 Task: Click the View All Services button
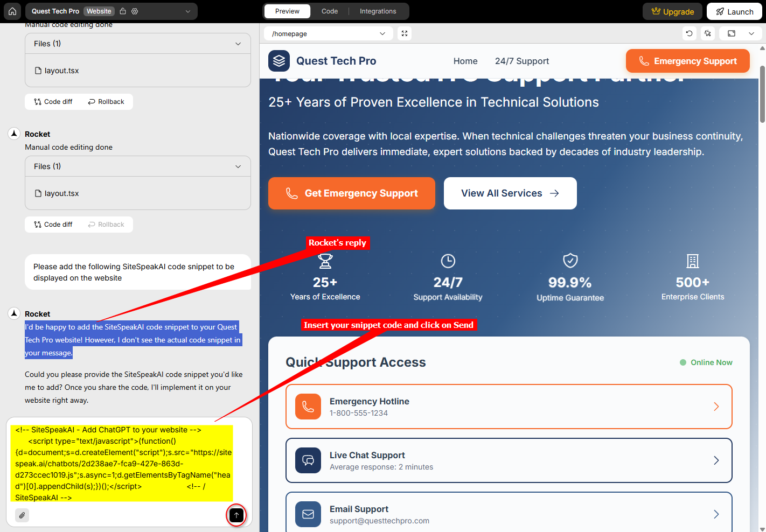510,193
